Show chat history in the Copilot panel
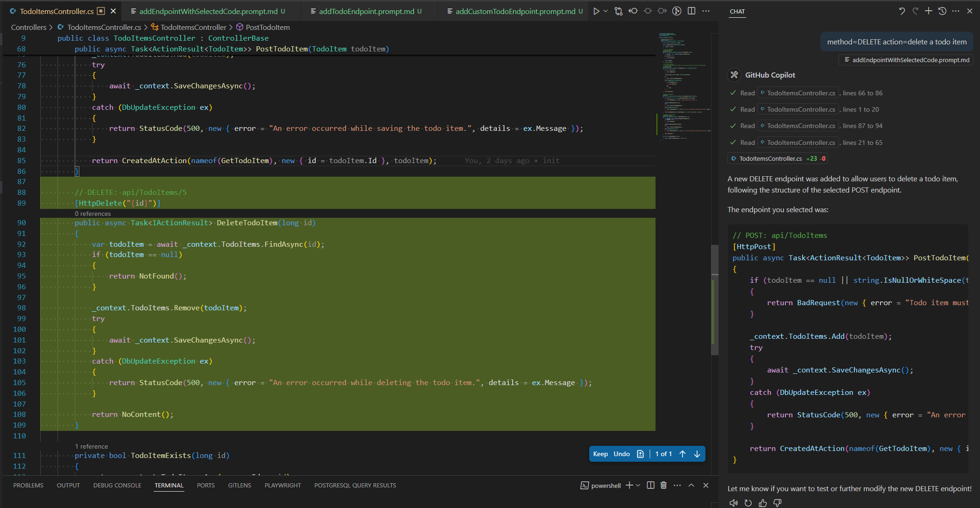Screen dimensions: 980x508 tap(942, 11)
